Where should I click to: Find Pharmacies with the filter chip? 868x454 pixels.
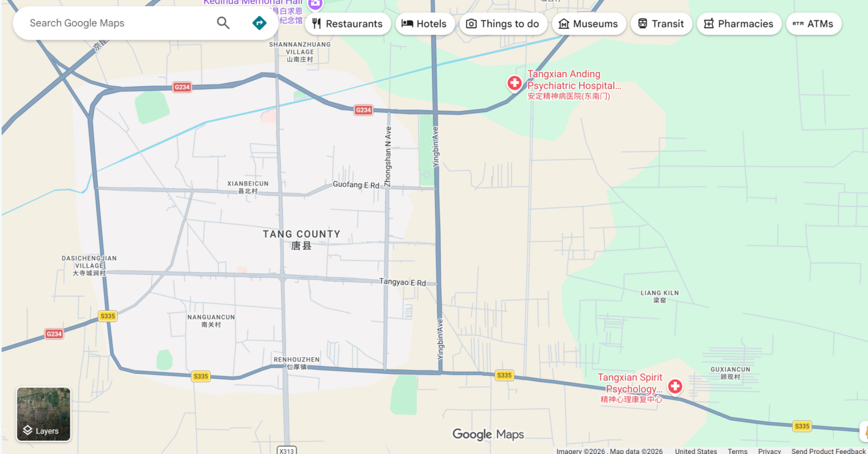click(x=739, y=24)
